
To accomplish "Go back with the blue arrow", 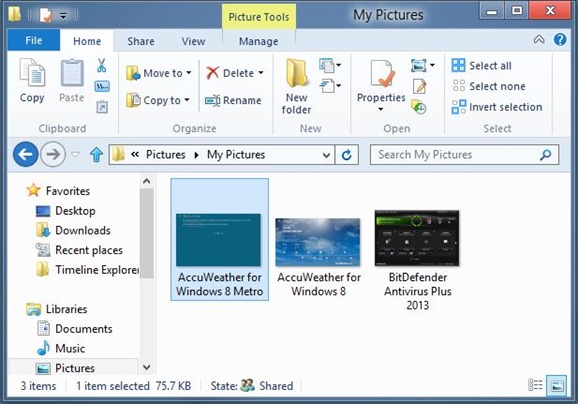I will 25,154.
